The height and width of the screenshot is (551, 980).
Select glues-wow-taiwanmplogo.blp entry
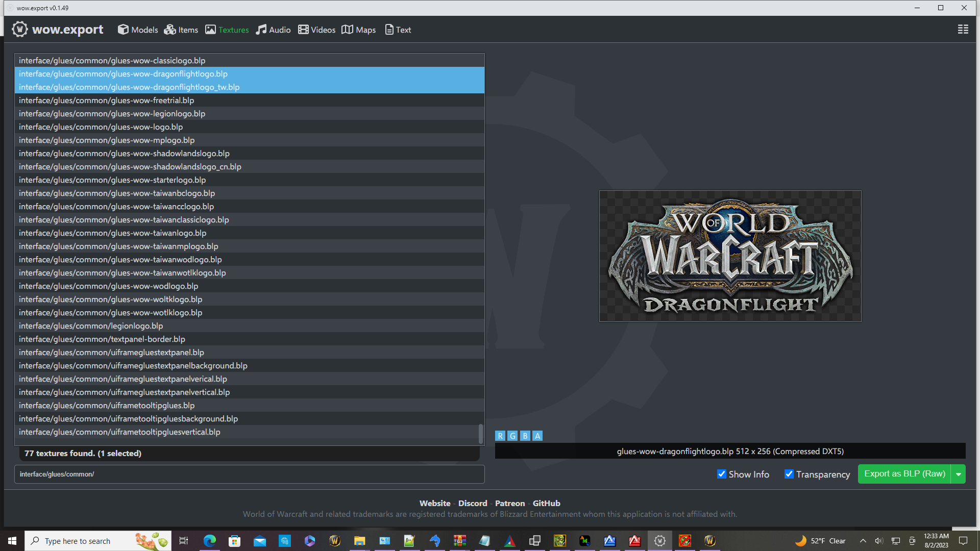250,246
